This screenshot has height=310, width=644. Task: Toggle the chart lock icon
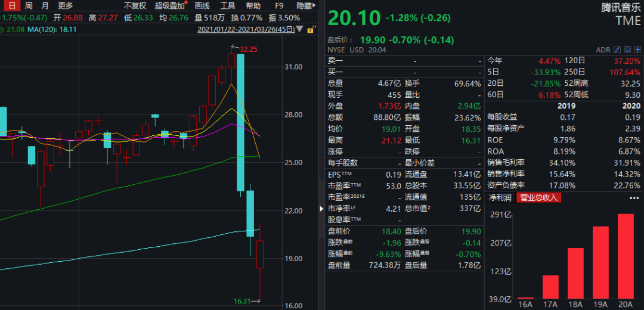click(x=311, y=29)
